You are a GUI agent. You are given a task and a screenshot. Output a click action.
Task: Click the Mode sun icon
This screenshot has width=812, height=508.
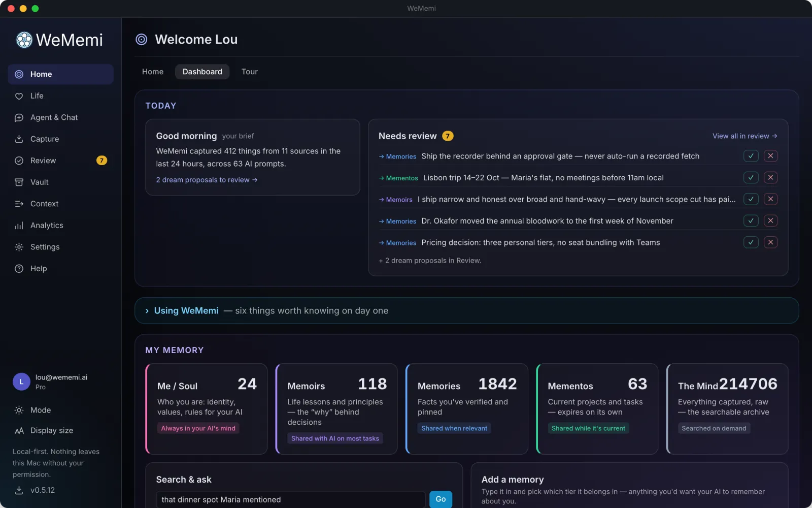click(19, 410)
